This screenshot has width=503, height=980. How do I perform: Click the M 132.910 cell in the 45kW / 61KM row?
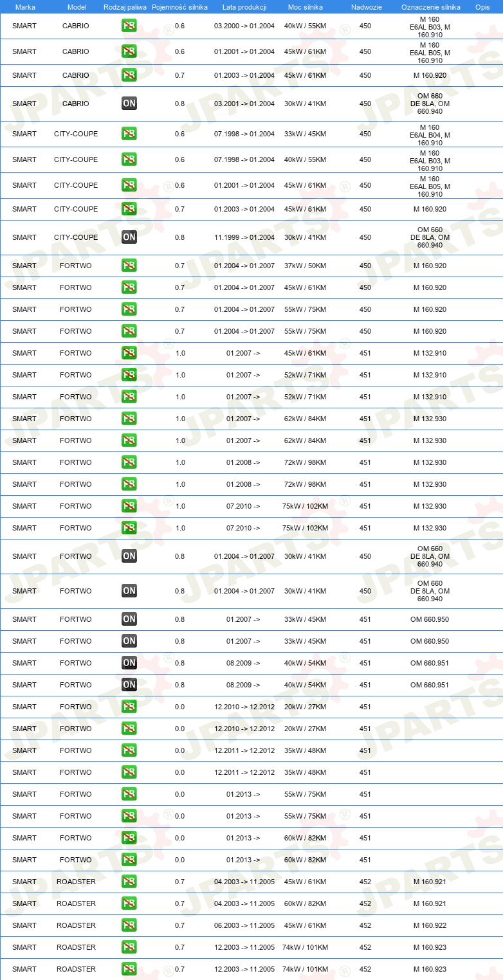pos(430,353)
